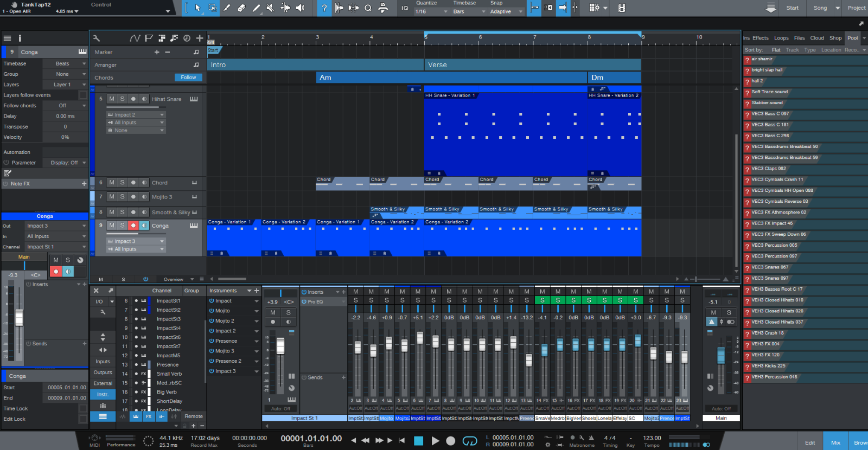
Task: Click the tempo value 123.00
Action: click(652, 438)
